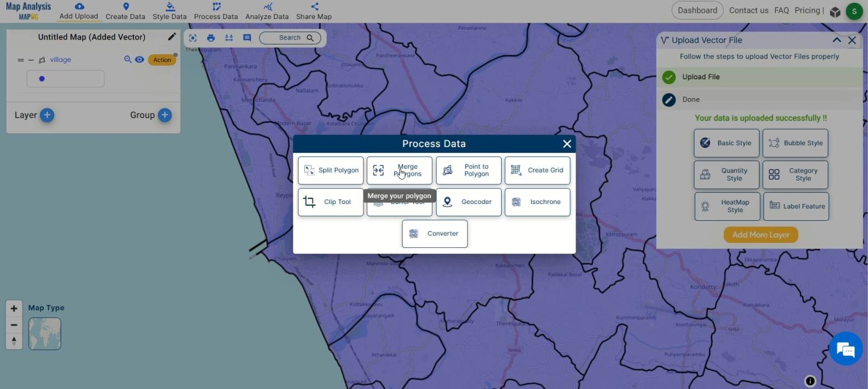Image resolution: width=868 pixels, height=389 pixels.
Task: Open the Pricing link
Action: coord(807,10)
